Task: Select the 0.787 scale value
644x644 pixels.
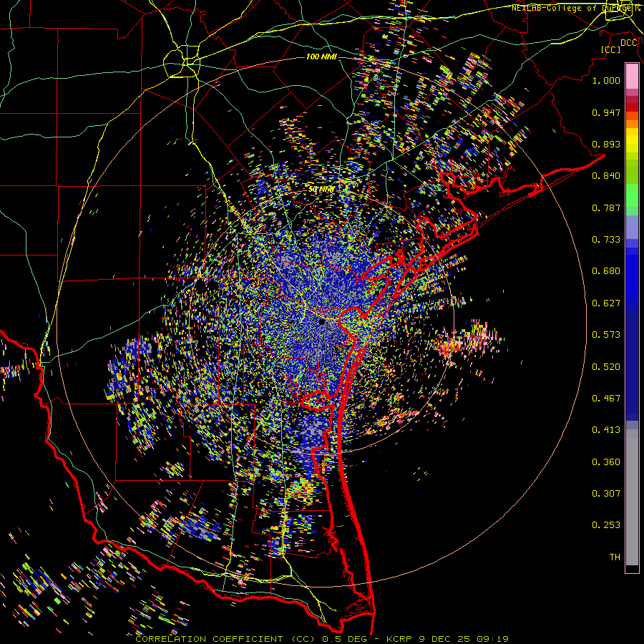Action: [606, 208]
